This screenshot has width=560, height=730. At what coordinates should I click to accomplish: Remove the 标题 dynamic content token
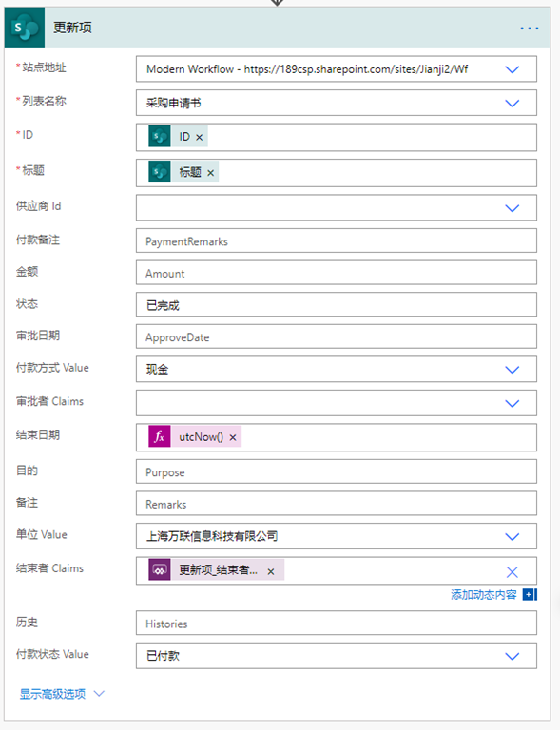[x=210, y=173]
